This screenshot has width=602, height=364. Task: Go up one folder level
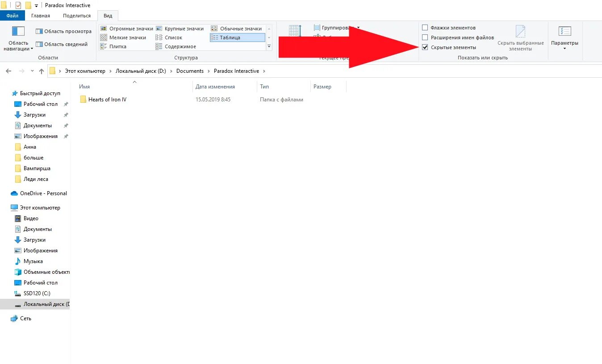click(42, 71)
